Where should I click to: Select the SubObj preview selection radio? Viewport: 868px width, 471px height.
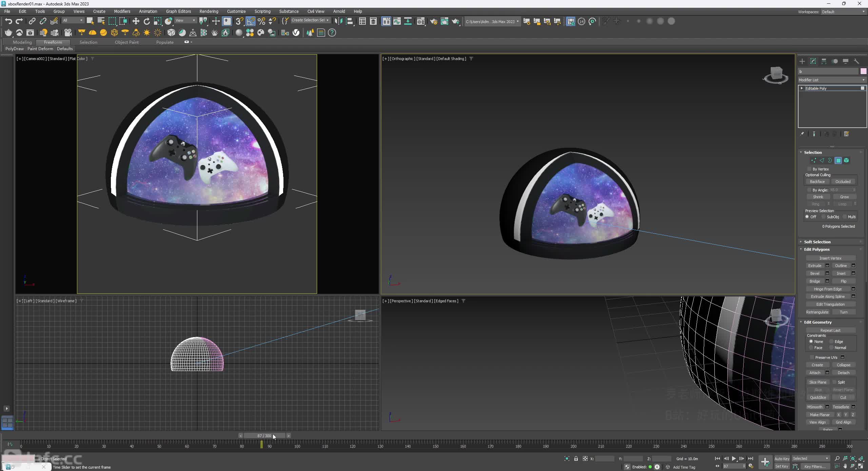point(823,217)
